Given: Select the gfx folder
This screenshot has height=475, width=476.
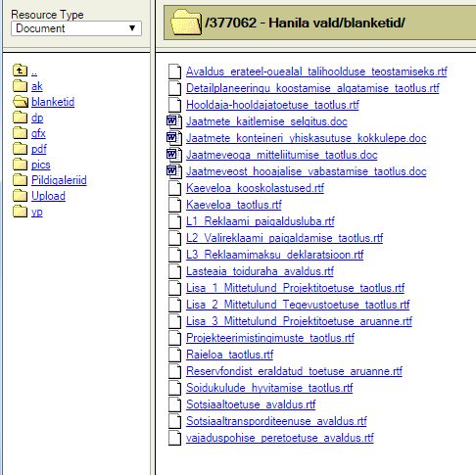Looking at the screenshot, I should [x=38, y=133].
